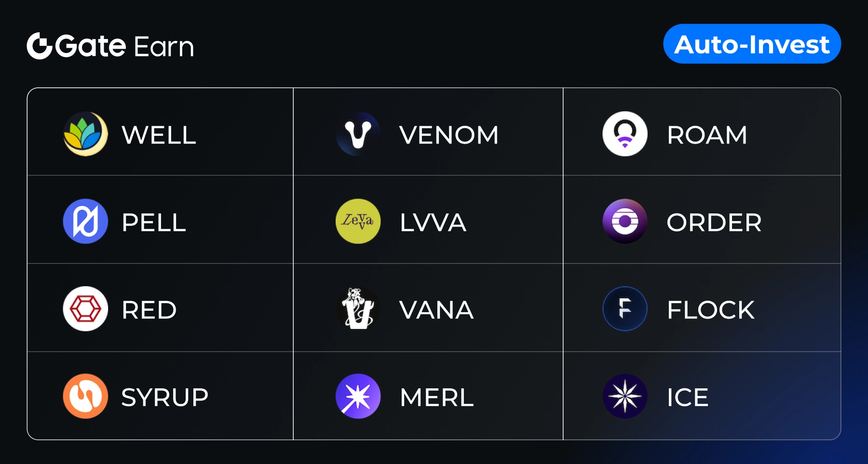Click the WELL lotus flower icon

(x=85, y=134)
